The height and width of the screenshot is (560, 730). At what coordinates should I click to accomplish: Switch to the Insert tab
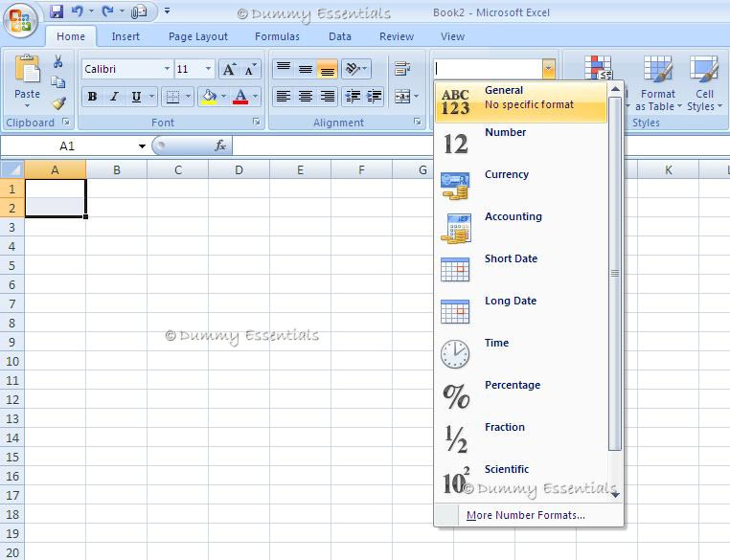pos(125,36)
